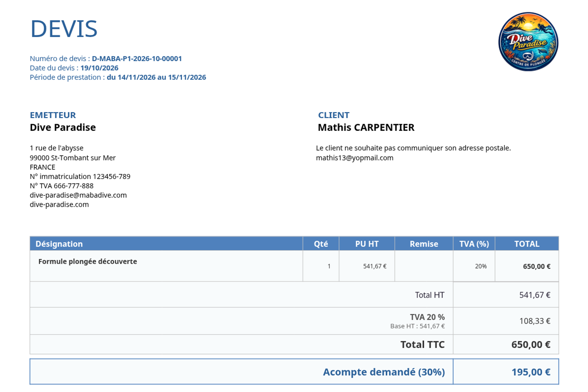Click email dive-paradise@mabadive.com
The image size is (588, 392).
click(x=78, y=195)
